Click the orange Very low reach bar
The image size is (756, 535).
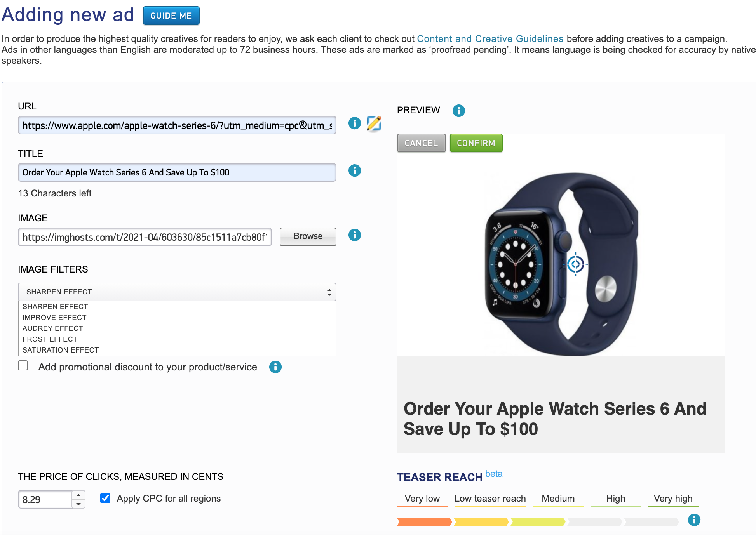(424, 522)
